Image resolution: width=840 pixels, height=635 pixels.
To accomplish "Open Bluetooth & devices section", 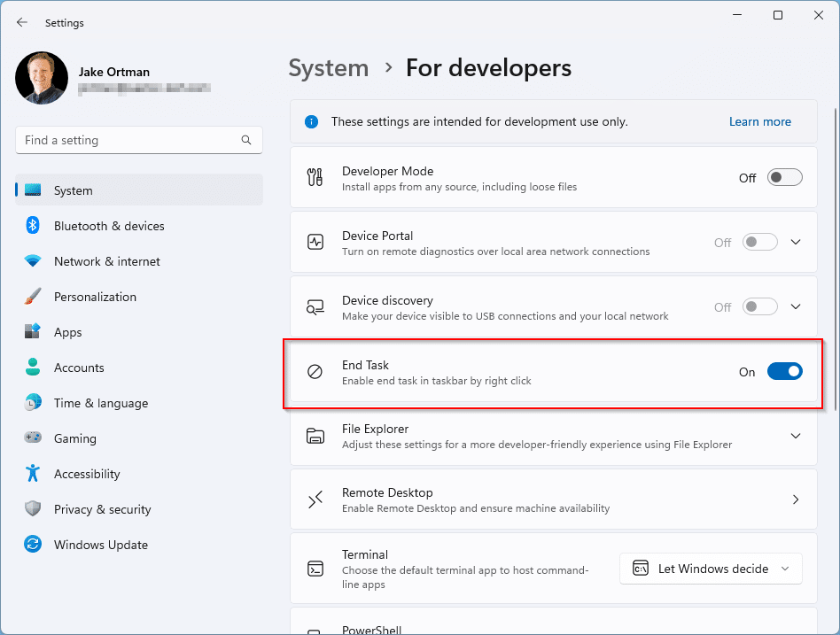I will 139,226.
